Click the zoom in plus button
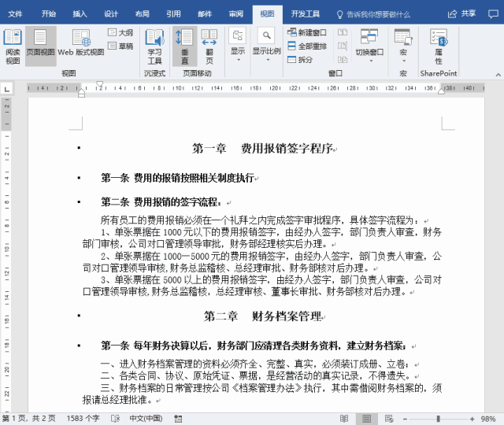This screenshot has width=504, height=425. tap(472, 419)
